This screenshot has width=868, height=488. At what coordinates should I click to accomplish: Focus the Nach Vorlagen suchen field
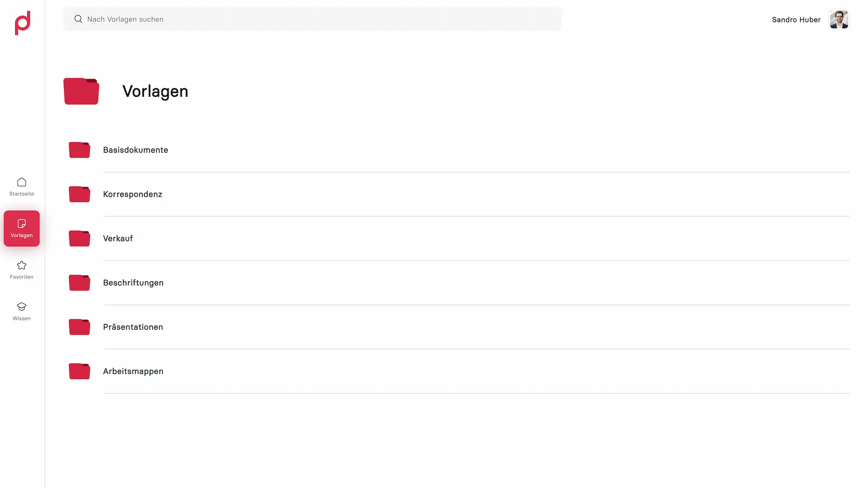[x=312, y=19]
